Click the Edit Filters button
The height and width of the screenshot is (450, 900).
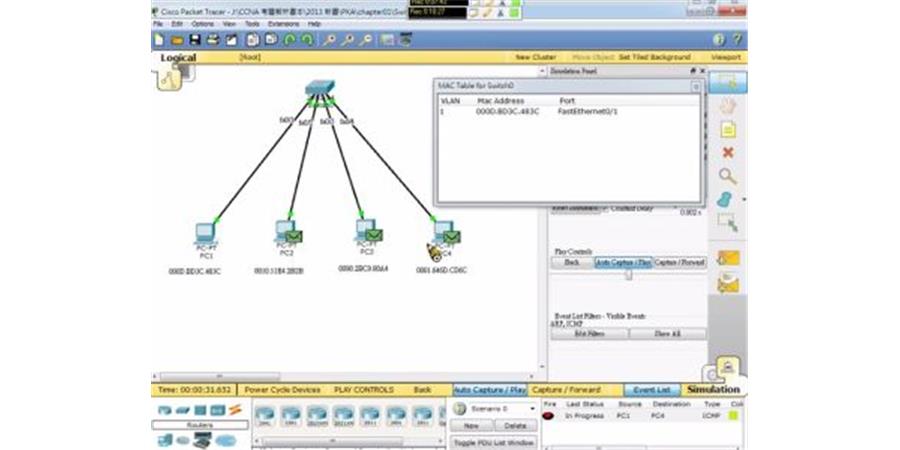(x=588, y=333)
